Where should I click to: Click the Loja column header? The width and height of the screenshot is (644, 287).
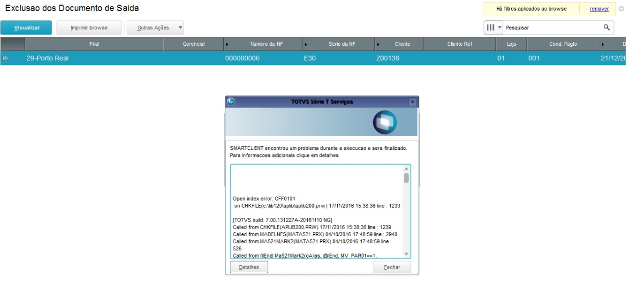[511, 44]
